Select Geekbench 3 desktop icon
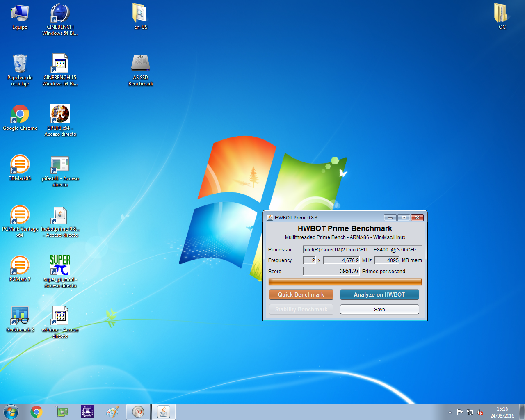Image resolution: width=525 pixels, height=420 pixels. point(20,320)
